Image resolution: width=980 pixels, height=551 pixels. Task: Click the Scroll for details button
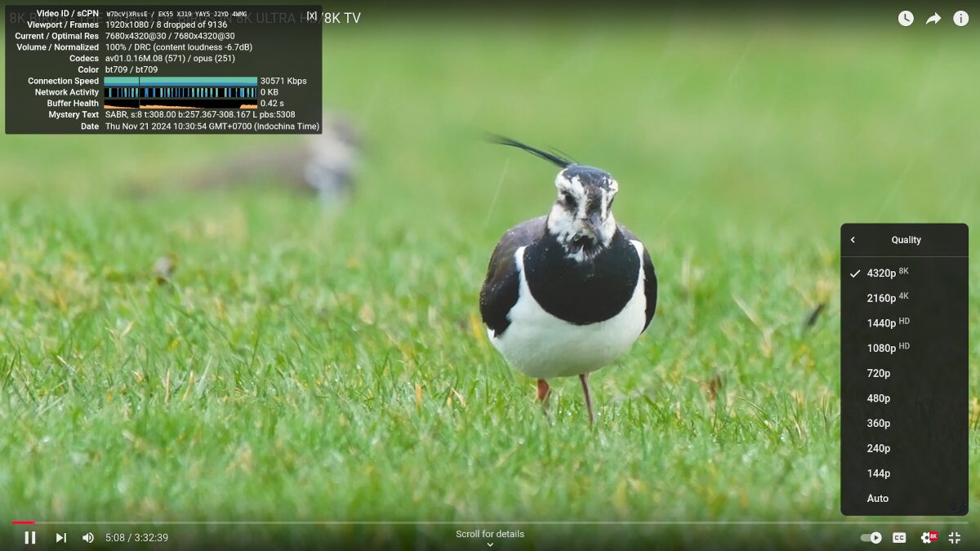point(490,534)
